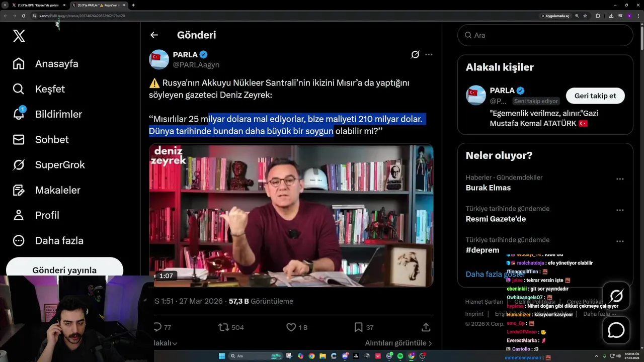Open SuperGrok in the sidebar
Viewport: 644px width, 362px height.
[x=48, y=165]
